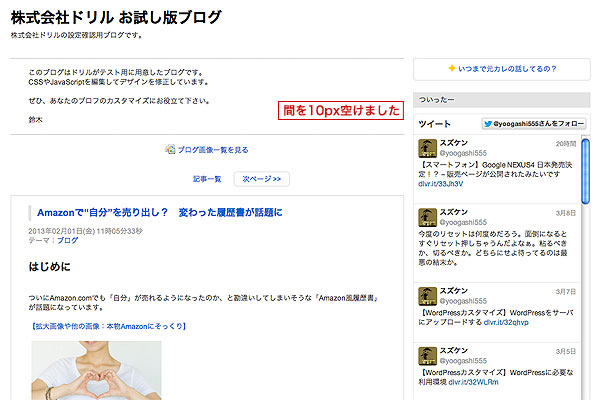600x400 pixels.
Task: Click the blog image list icon
Action: click(170, 149)
